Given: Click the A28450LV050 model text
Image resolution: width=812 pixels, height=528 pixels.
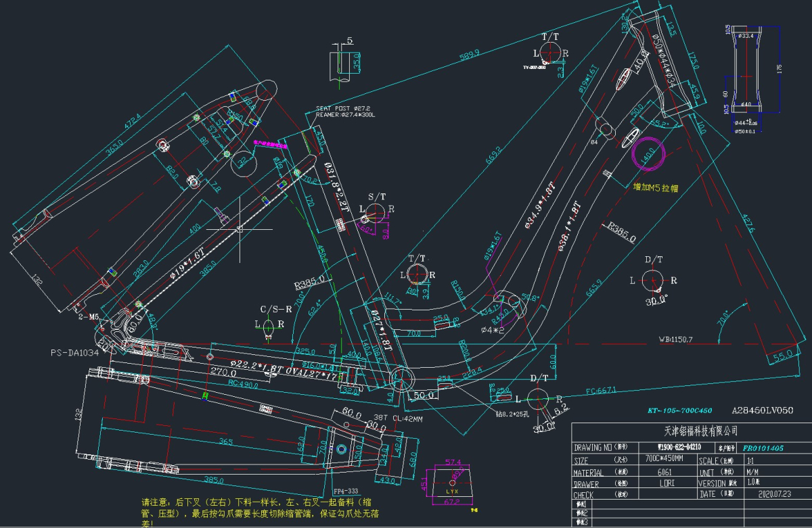Looking at the screenshot, I should click(x=762, y=410).
